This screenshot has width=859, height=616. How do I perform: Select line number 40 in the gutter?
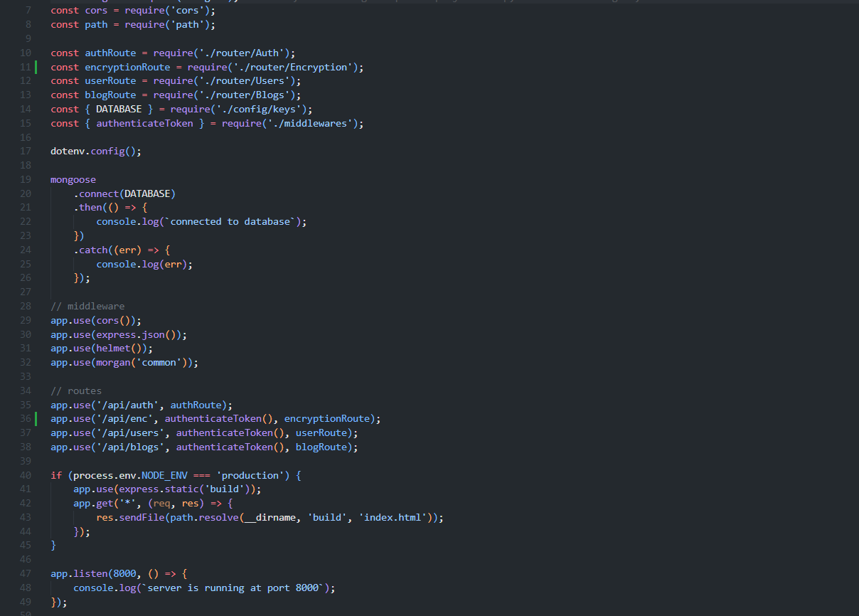click(25, 475)
